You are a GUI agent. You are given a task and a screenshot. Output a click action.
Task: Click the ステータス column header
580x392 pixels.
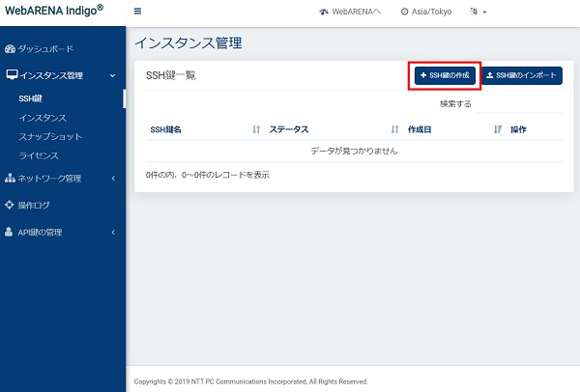[x=288, y=129]
